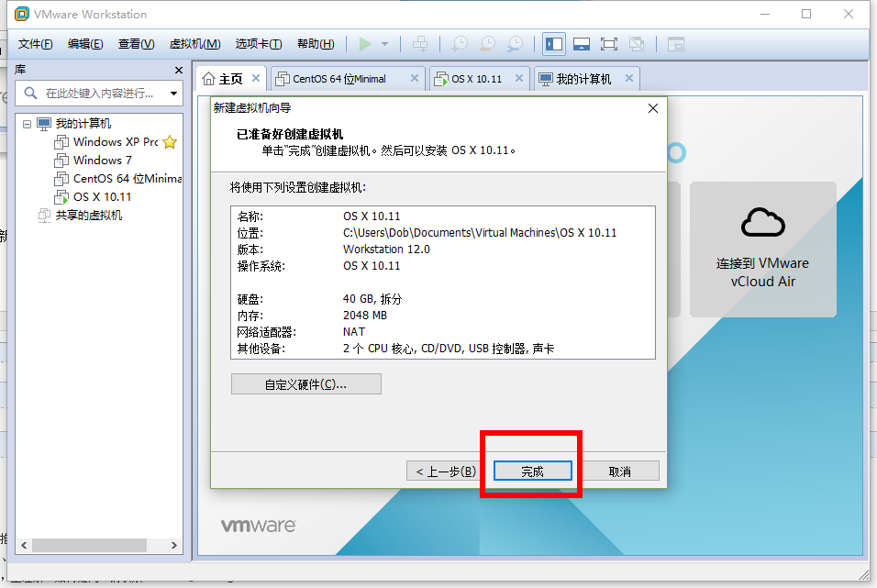This screenshot has height=588, width=877.
Task: Open the power options dropdown arrow
Action: [384, 44]
